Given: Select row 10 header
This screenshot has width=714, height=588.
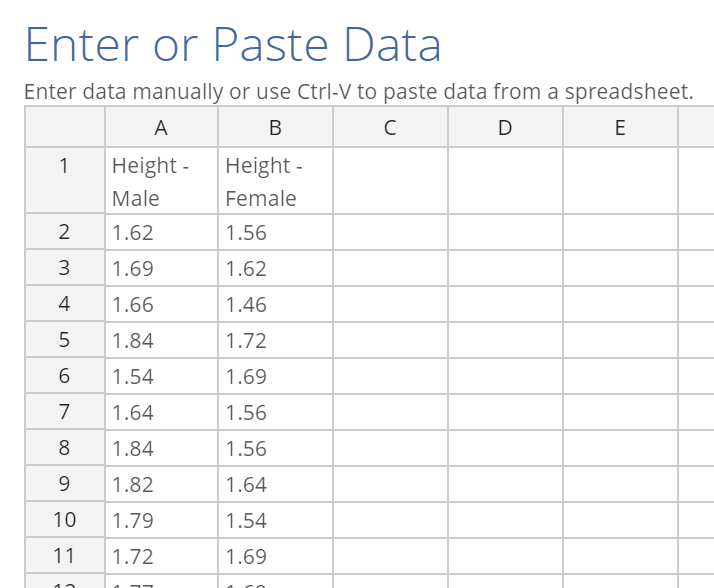Looking at the screenshot, I should pos(65,520).
